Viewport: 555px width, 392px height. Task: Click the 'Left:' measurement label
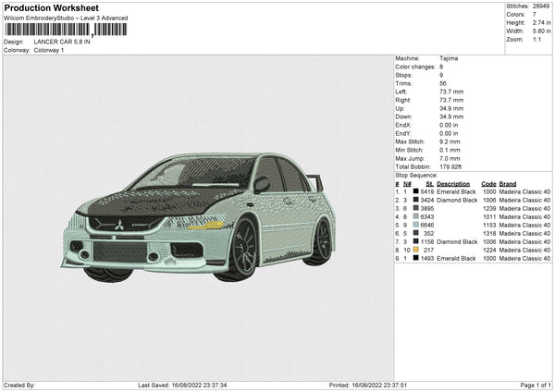401,92
